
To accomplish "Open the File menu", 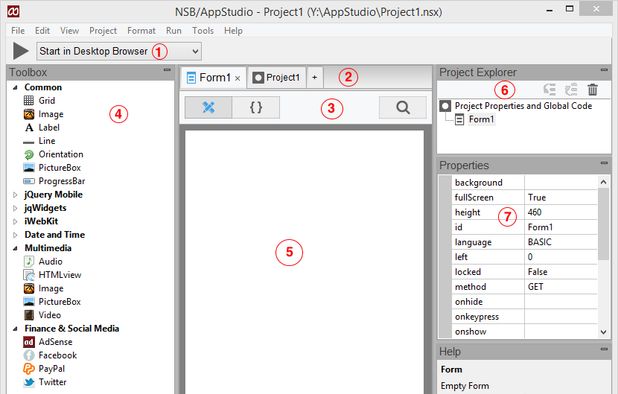I will 18,30.
